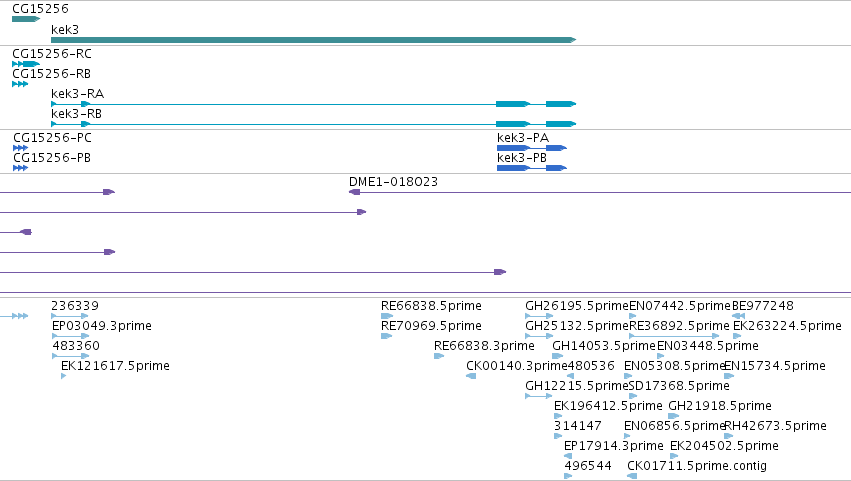Select the RE66838.3prime EST label
851x481 pixels.
tap(484, 346)
